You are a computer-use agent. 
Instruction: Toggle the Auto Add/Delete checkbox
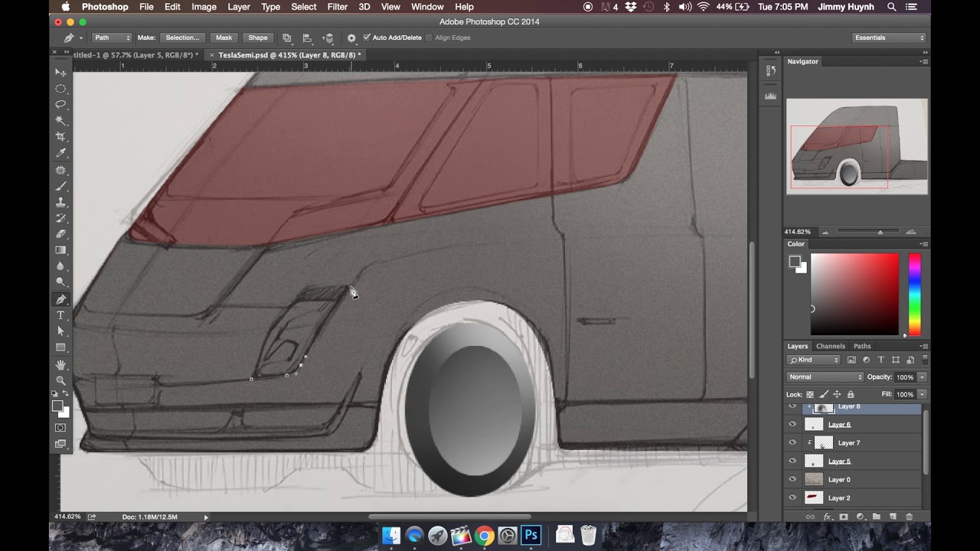coord(367,37)
